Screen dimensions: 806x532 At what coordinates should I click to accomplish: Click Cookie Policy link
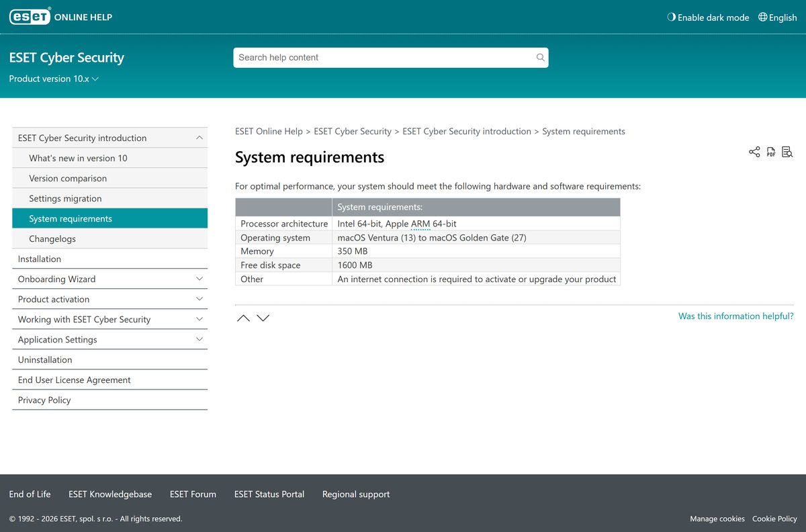coord(774,519)
